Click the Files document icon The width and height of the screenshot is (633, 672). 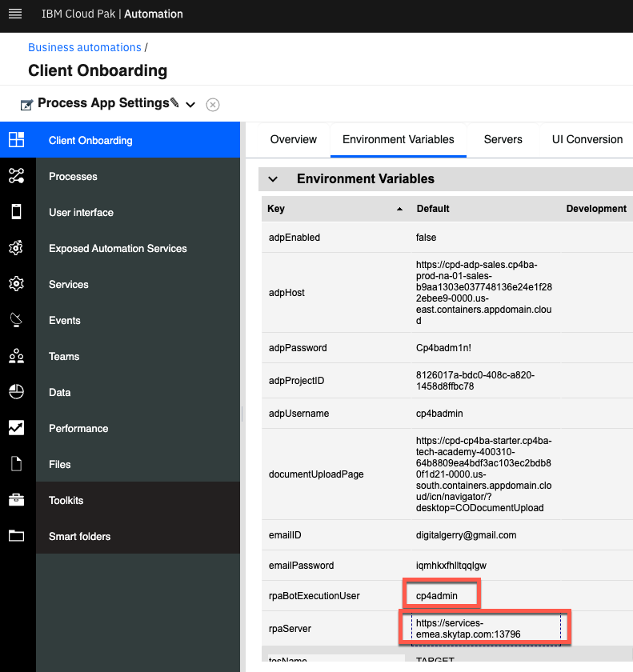16,464
